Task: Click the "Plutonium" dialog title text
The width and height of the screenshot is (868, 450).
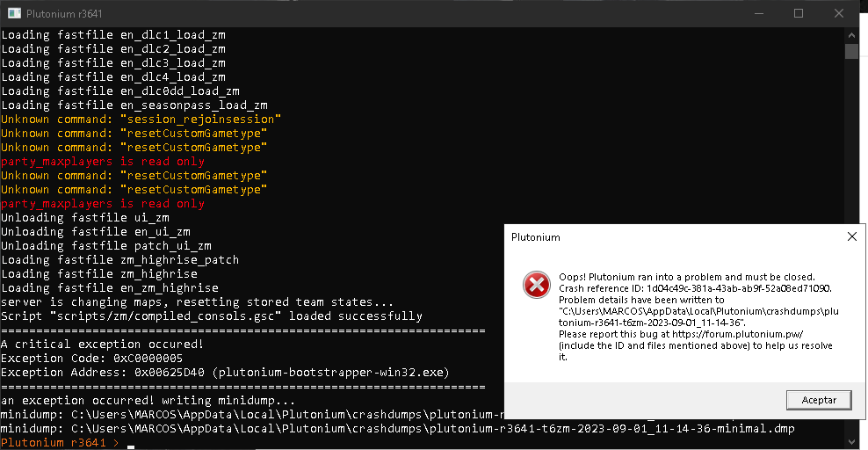Action: coord(535,237)
